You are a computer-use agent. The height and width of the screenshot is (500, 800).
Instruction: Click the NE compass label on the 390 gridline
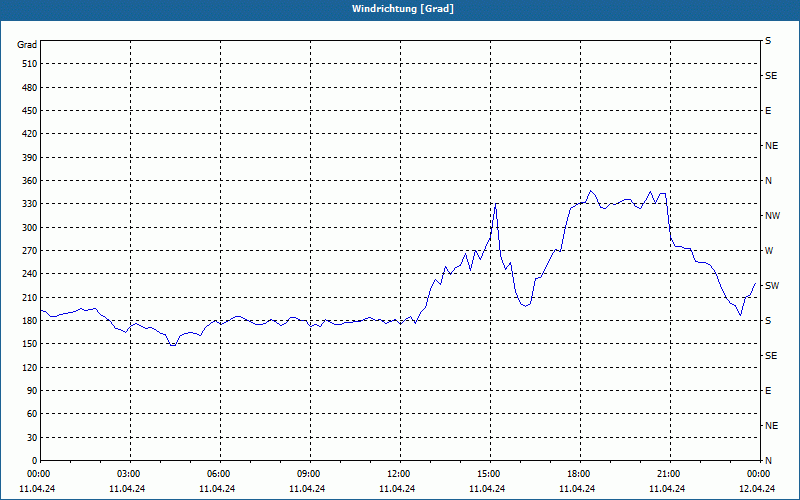(x=771, y=146)
